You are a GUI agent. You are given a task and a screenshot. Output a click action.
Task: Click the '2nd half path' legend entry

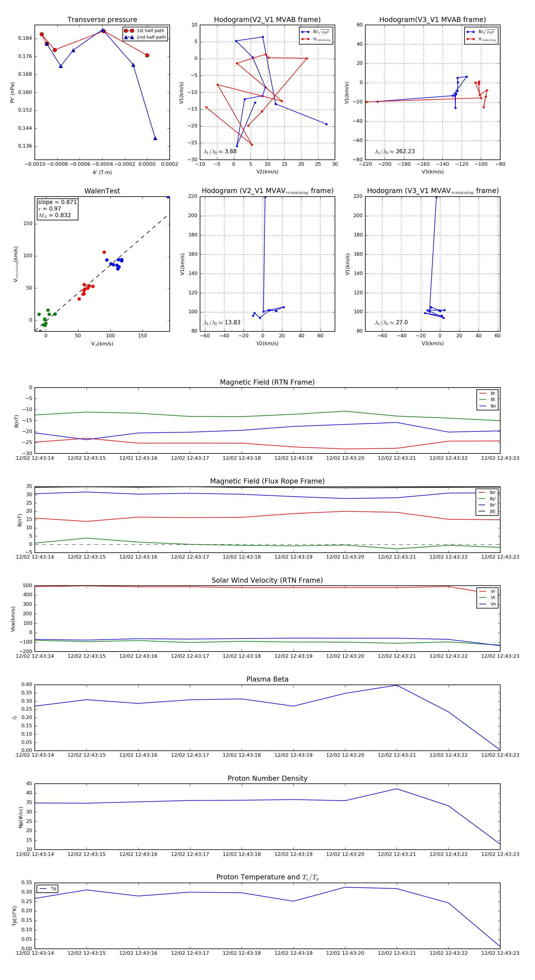(145, 37)
